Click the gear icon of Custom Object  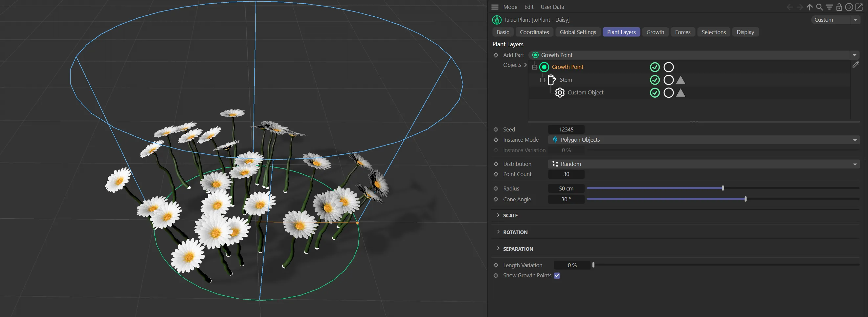(x=560, y=92)
